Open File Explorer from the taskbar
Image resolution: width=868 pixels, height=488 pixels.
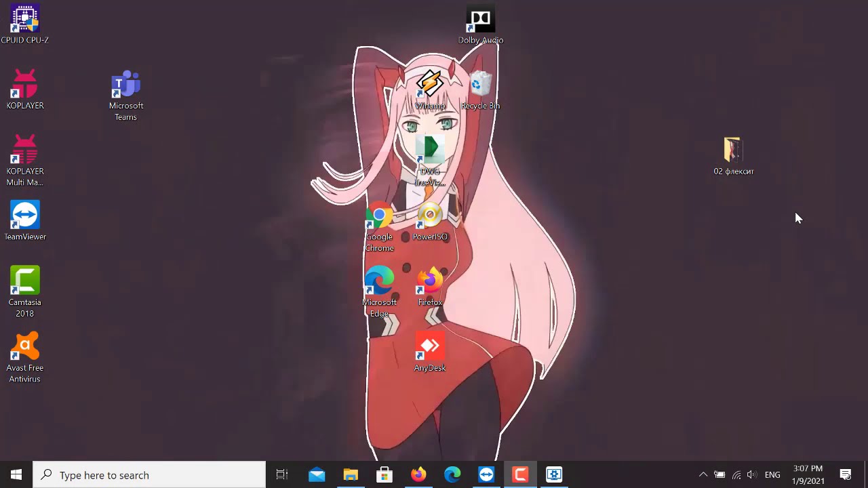351,474
